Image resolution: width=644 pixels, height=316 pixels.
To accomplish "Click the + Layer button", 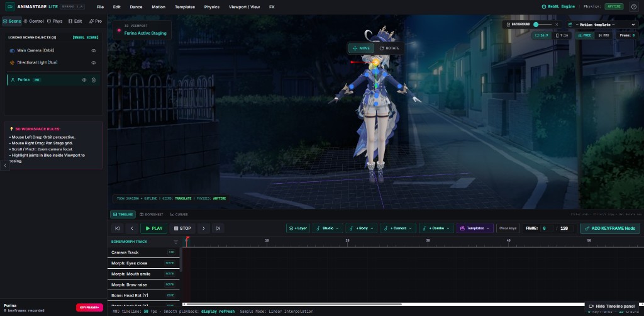I will pyautogui.click(x=298, y=229).
